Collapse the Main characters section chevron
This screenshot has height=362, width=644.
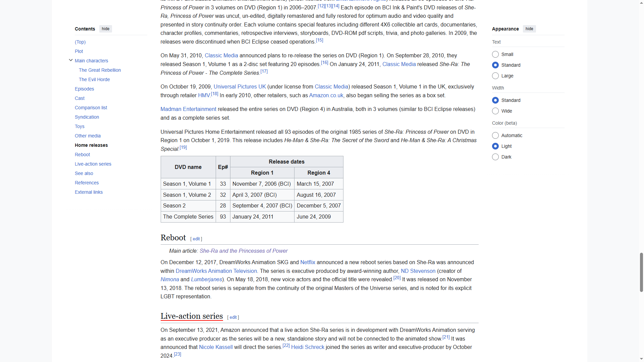pos(71,60)
